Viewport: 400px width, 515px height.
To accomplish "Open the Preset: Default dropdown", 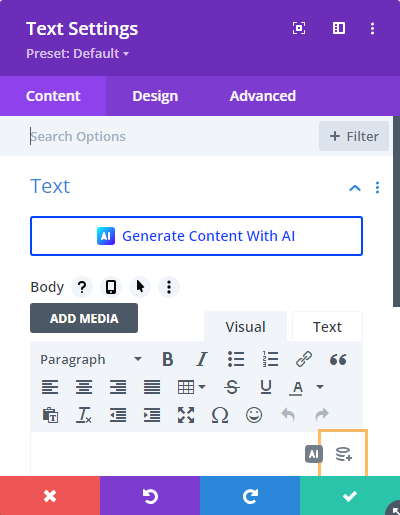I will click(78, 53).
